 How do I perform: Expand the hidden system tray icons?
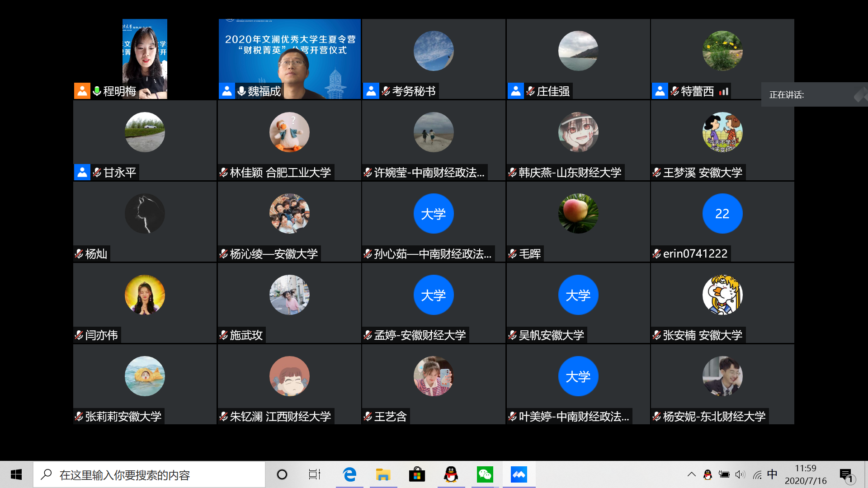point(691,474)
